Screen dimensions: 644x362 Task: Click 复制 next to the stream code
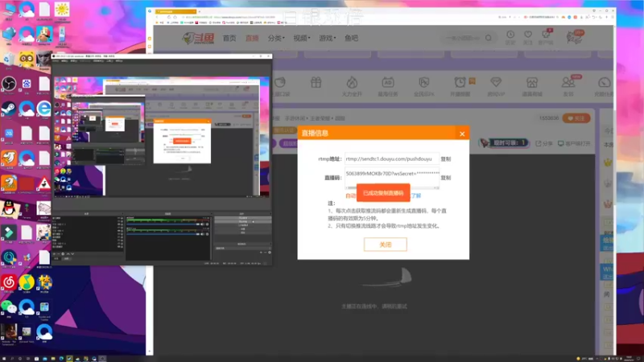pyautogui.click(x=446, y=178)
